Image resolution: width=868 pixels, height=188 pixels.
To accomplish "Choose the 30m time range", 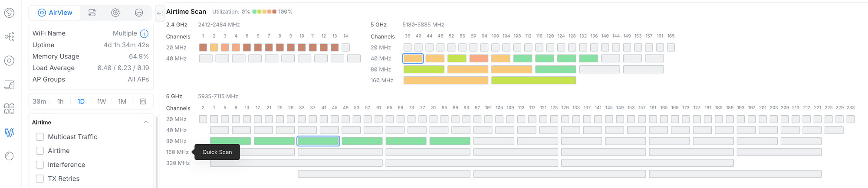I will [39, 101].
